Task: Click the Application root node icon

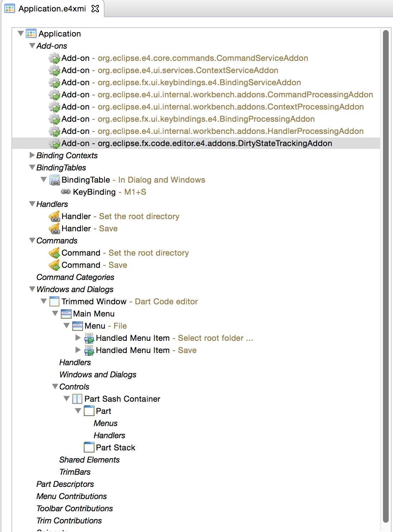Action: coord(31,34)
